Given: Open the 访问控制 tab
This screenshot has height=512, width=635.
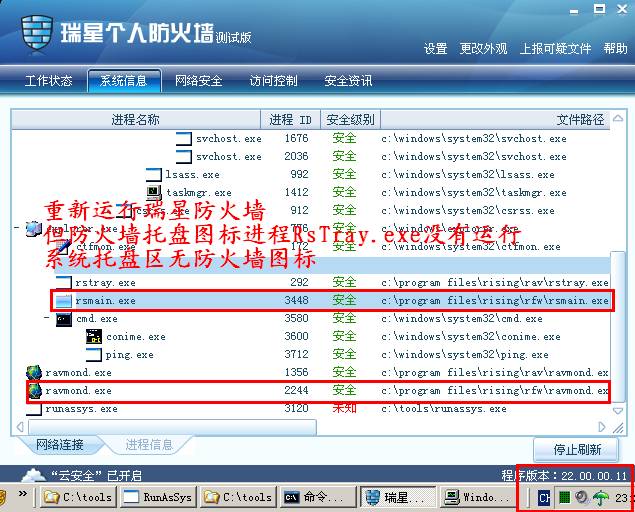Looking at the screenshot, I should click(x=273, y=81).
